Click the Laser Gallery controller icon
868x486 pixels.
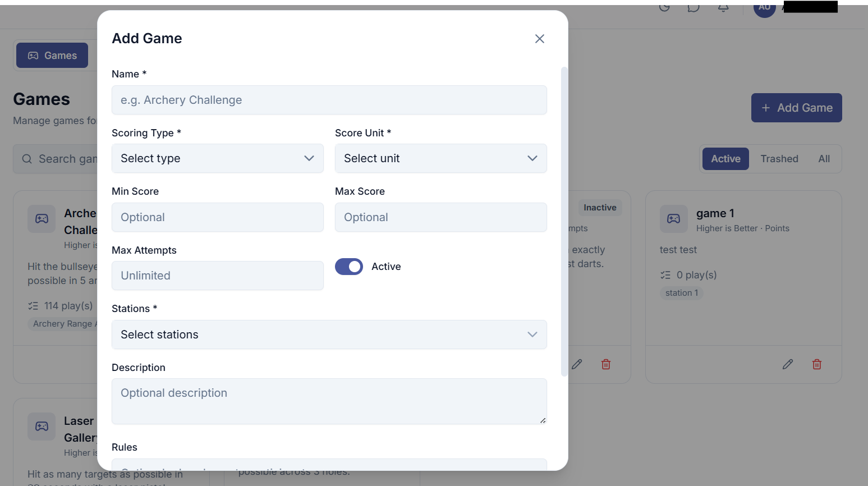42,427
